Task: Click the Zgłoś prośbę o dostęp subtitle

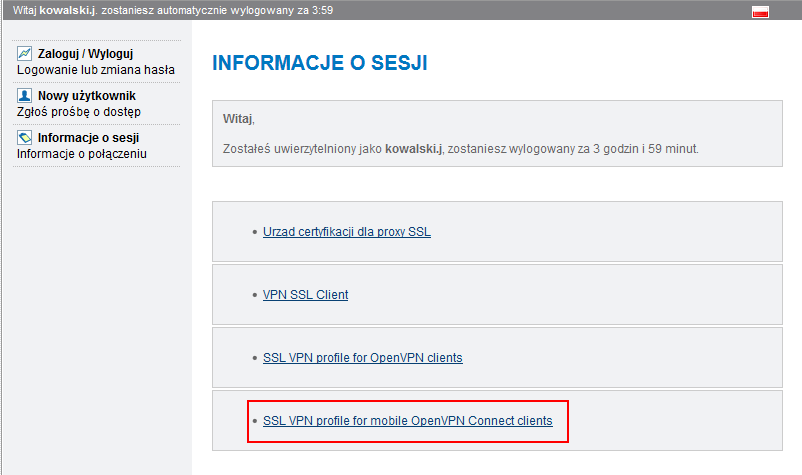Action: point(79,111)
